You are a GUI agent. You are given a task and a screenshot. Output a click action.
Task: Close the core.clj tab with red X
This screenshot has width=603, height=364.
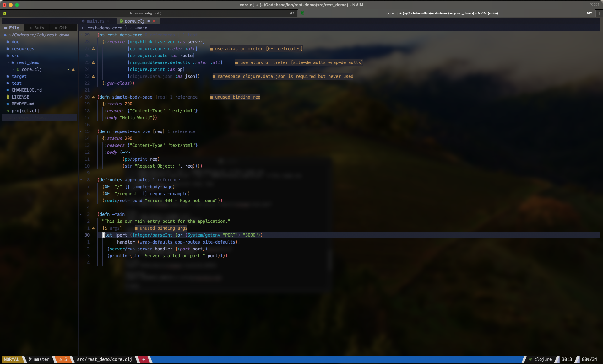pos(154,21)
